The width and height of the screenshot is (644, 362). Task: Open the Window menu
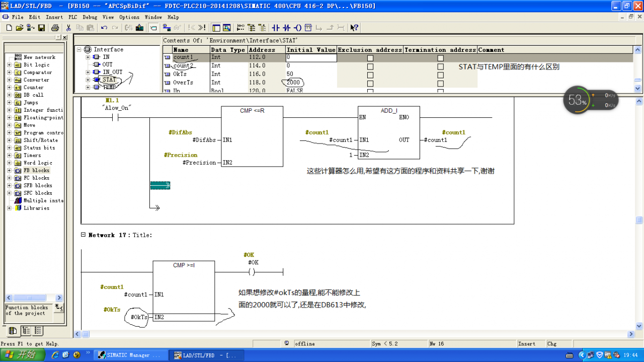click(153, 17)
